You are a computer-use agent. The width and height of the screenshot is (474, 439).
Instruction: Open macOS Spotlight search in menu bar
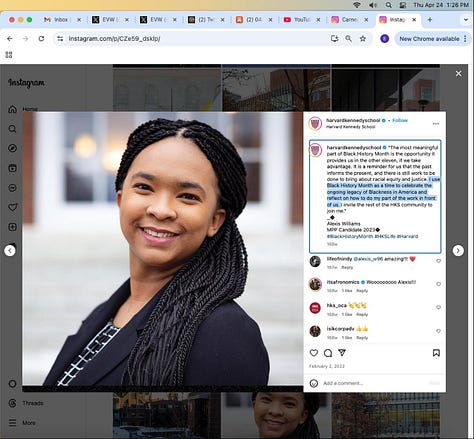[x=388, y=5]
